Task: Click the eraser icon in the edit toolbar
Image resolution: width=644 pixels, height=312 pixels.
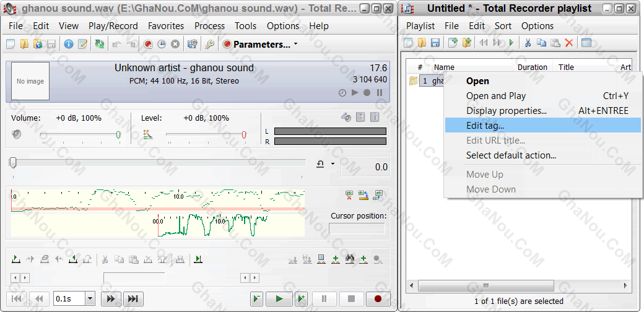Action: (x=45, y=259)
